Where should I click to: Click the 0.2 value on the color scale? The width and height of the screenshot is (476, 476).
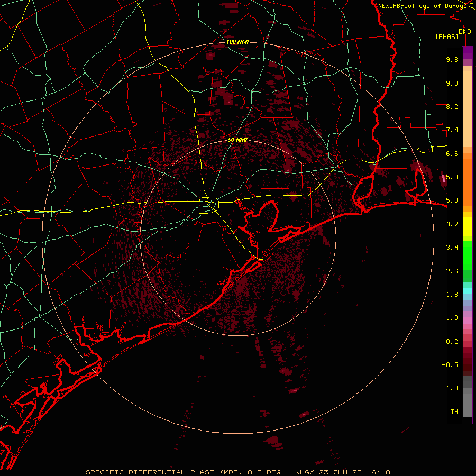coord(452,342)
